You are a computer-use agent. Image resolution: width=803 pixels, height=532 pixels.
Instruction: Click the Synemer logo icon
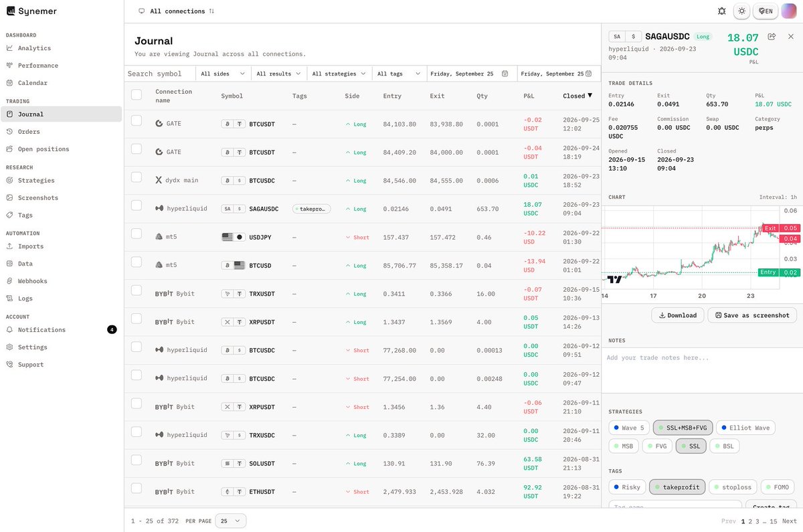11,11
